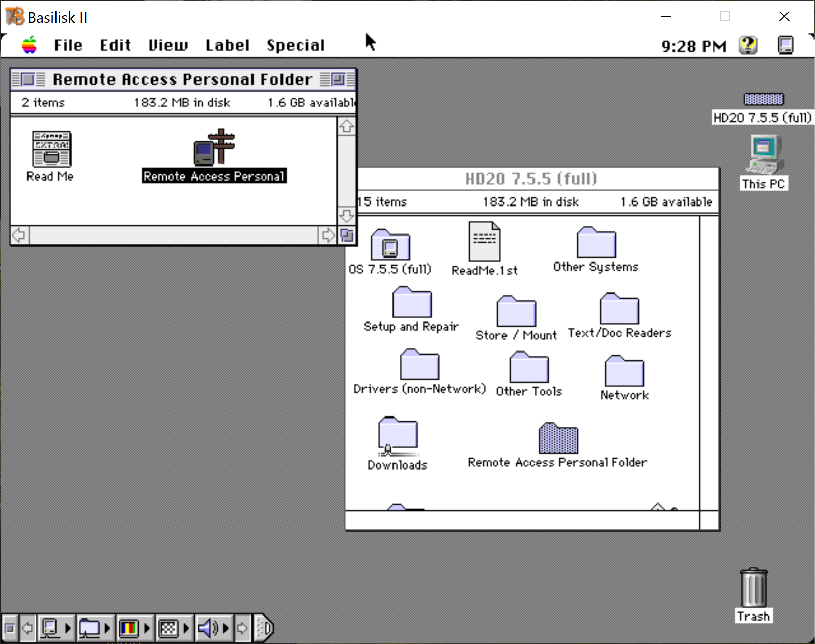
Task: Open the AppleTalk Switch control strip module
Action: click(x=55, y=629)
